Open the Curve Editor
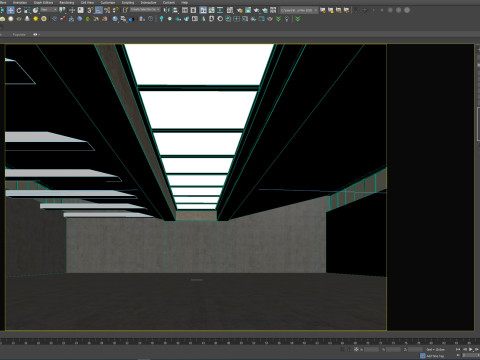This screenshot has width=480, height=360. click(x=211, y=10)
